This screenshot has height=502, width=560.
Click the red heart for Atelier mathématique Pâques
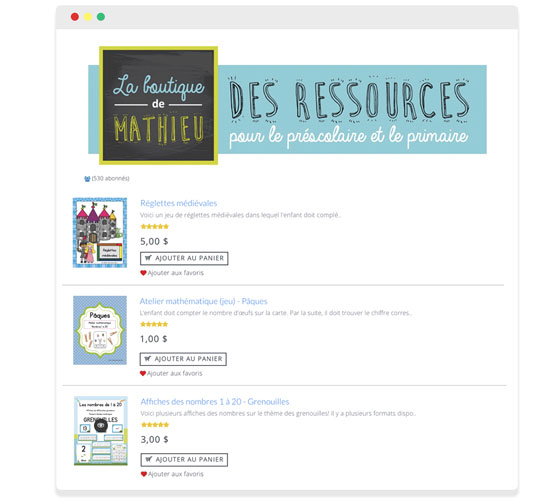pyautogui.click(x=143, y=373)
